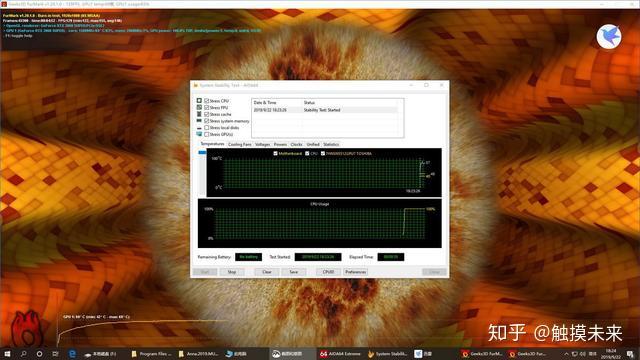Switch to System Stability taskbar item
The image size is (640, 360).
(387, 354)
